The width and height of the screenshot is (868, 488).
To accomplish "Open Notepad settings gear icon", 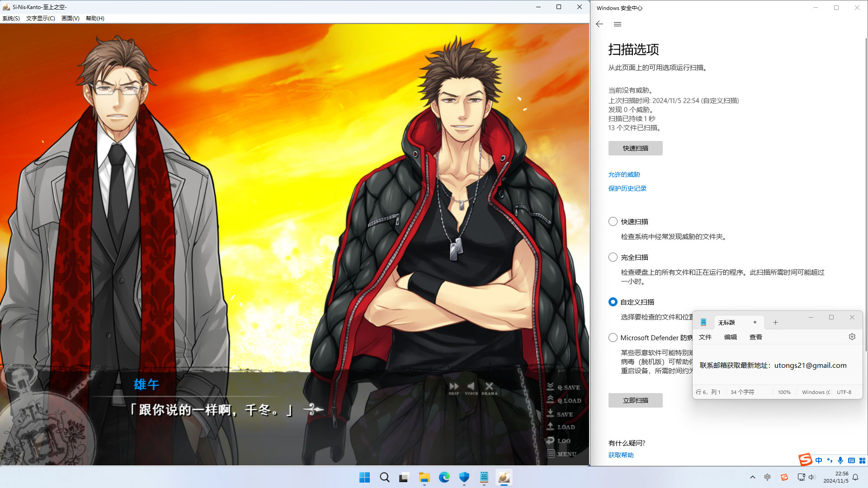I will click(x=852, y=337).
